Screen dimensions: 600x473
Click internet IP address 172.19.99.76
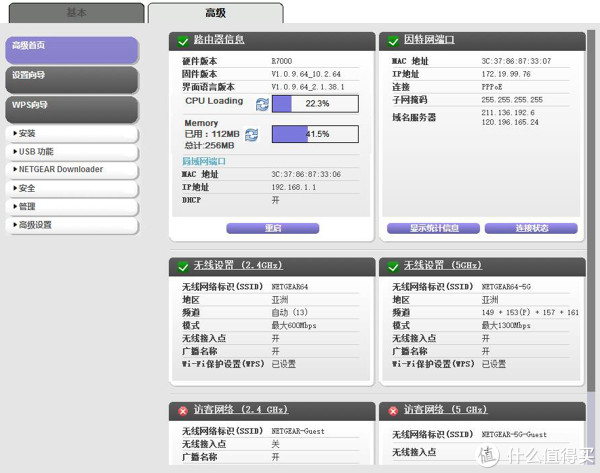point(506,74)
